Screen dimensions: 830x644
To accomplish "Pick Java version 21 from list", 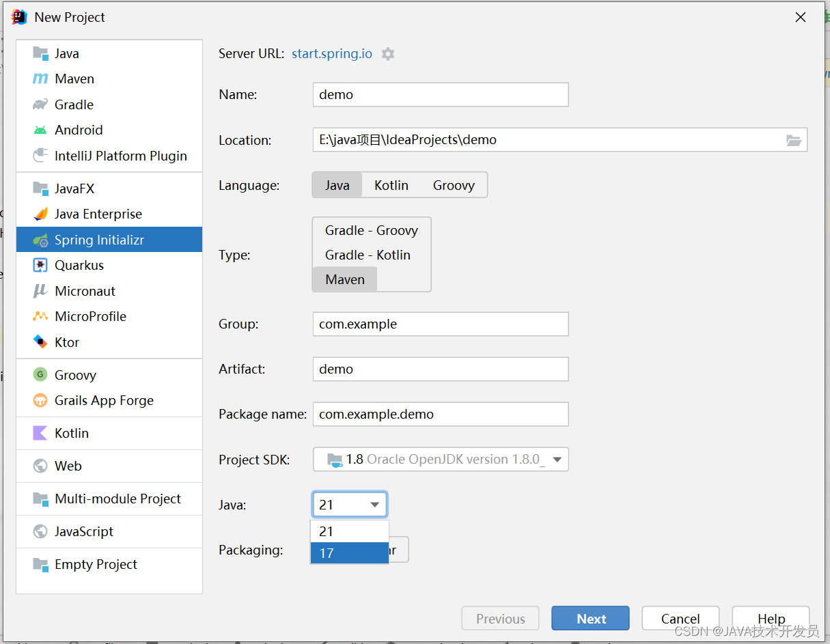I will 349,531.
